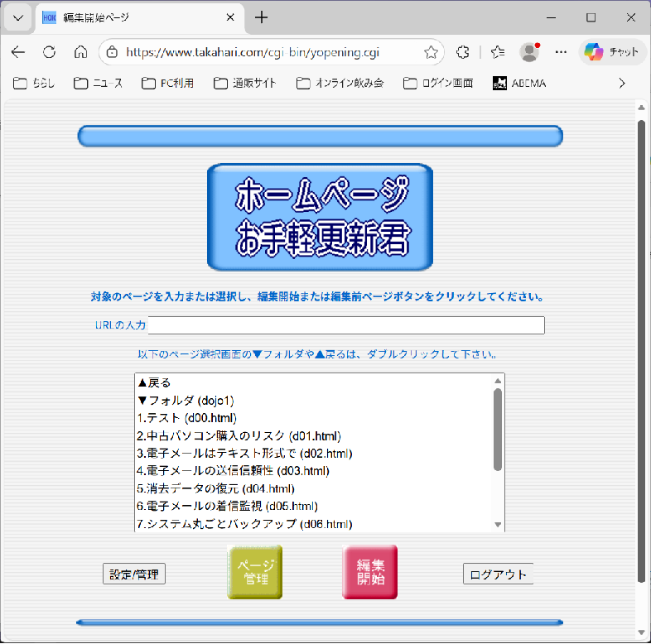This screenshot has height=644, width=651.
Task: Open the favorites list icon
Action: point(498,51)
